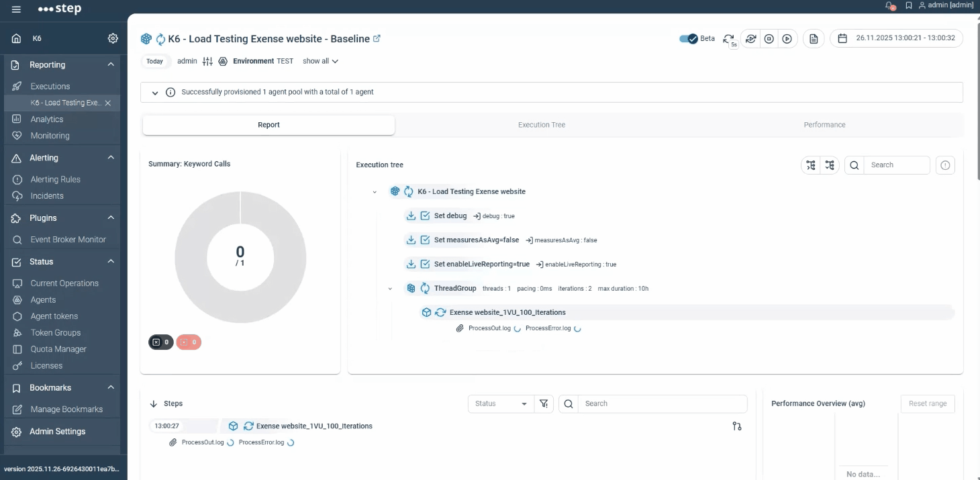Image resolution: width=980 pixels, height=480 pixels.
Task: Toggle the Beta switch off
Action: tap(689, 39)
